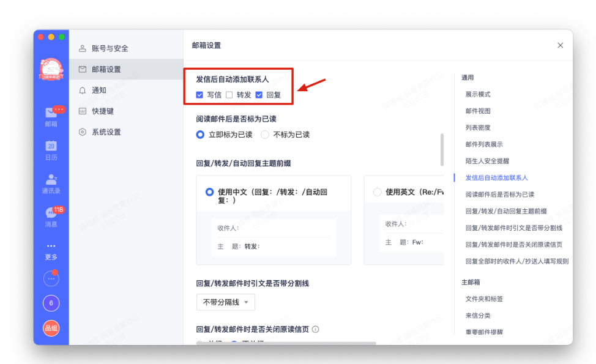Click the 回复/转发邮件时引文是否带分割线 section heading

click(x=252, y=283)
